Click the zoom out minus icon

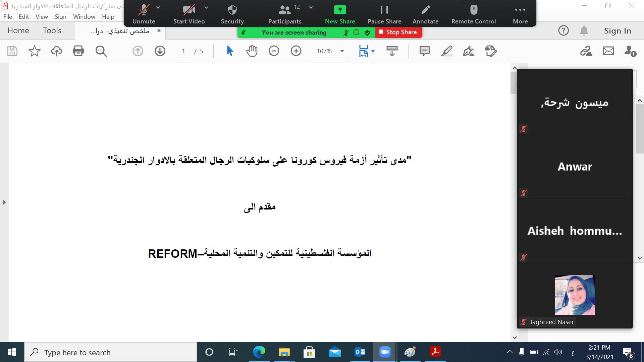point(274,51)
